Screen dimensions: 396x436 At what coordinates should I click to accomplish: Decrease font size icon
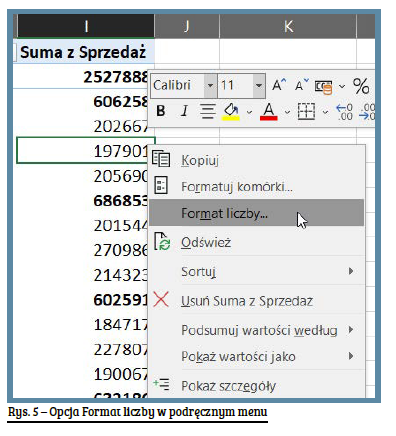(302, 85)
